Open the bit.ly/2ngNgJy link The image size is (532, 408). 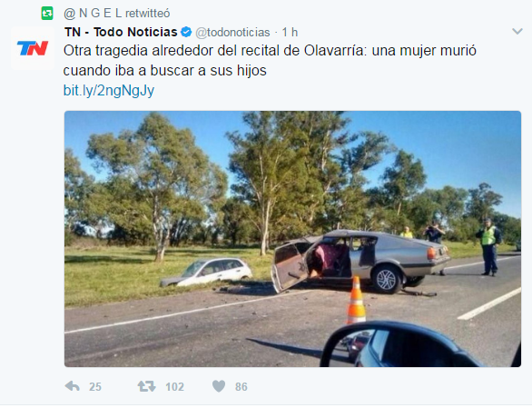click(x=109, y=90)
